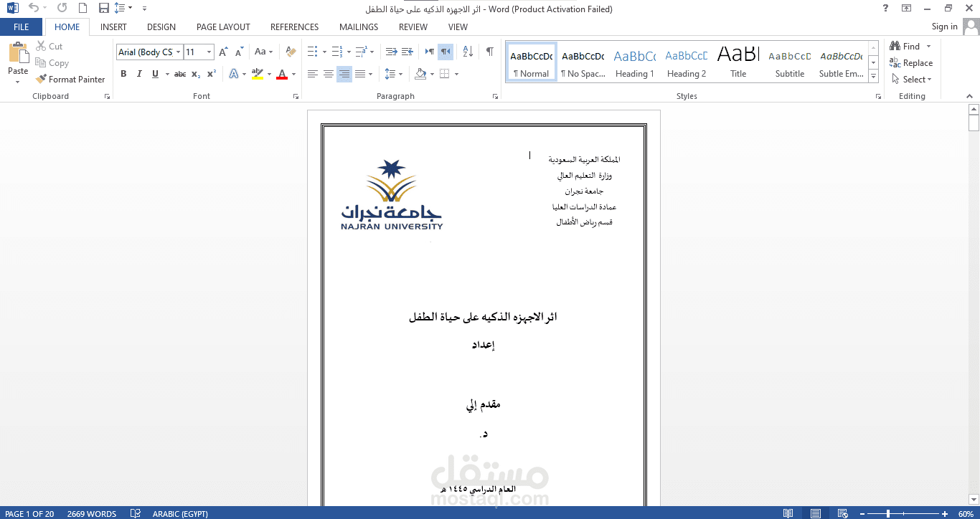Undo the last action
Image resolution: width=980 pixels, height=519 pixels.
pos(34,9)
